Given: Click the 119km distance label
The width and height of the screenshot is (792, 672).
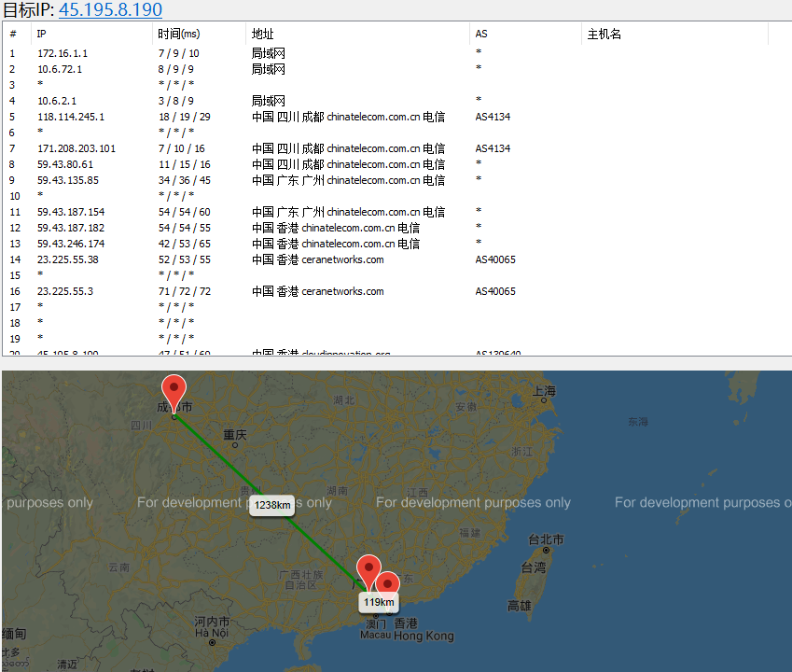Looking at the screenshot, I should tap(379, 602).
